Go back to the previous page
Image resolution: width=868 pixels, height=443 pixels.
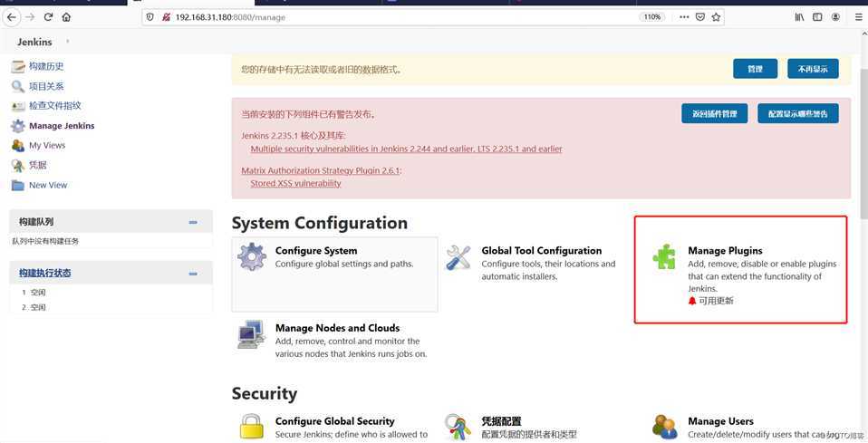(x=12, y=17)
